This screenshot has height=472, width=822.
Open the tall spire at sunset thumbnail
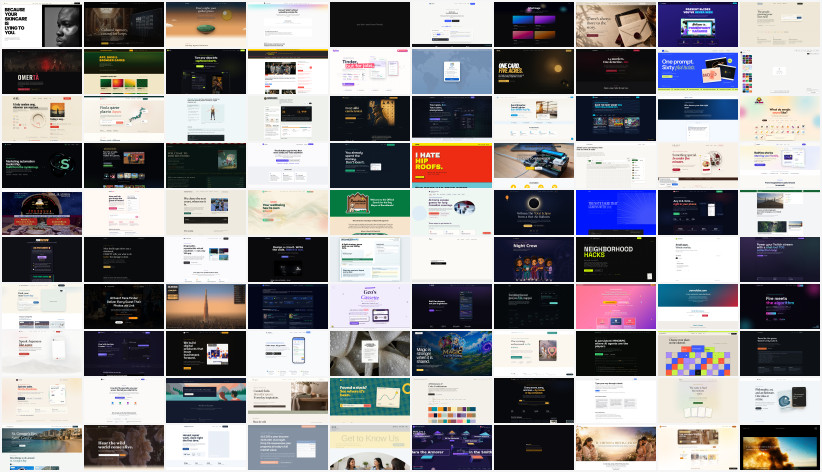click(x=206, y=306)
